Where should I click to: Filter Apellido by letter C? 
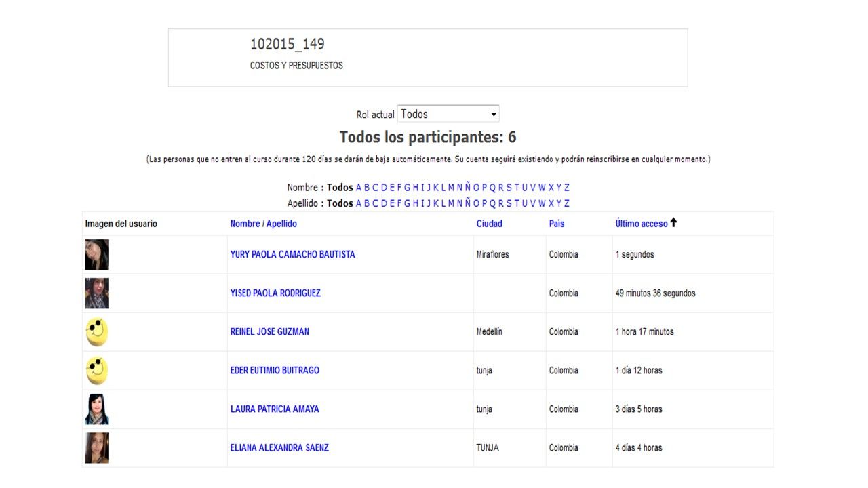click(x=376, y=203)
